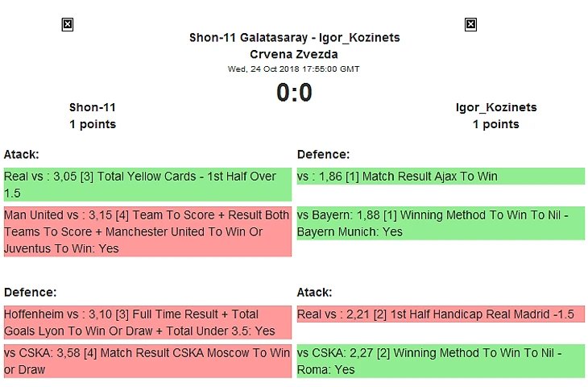Screen dimensions: 588x387
Task: Click the upper-right Defence heading
Action: click(323, 154)
